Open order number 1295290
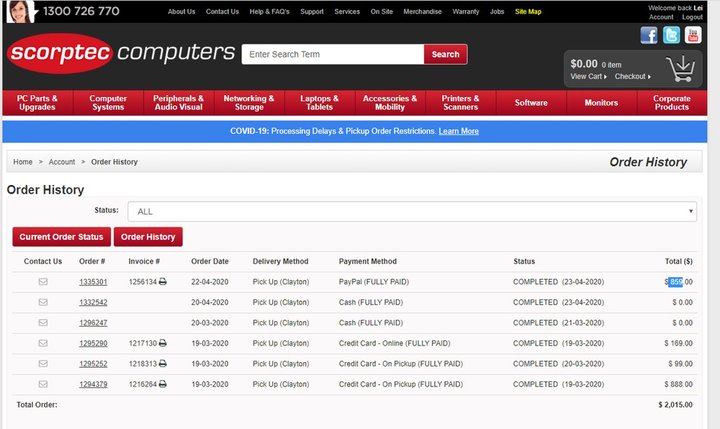 click(x=93, y=343)
